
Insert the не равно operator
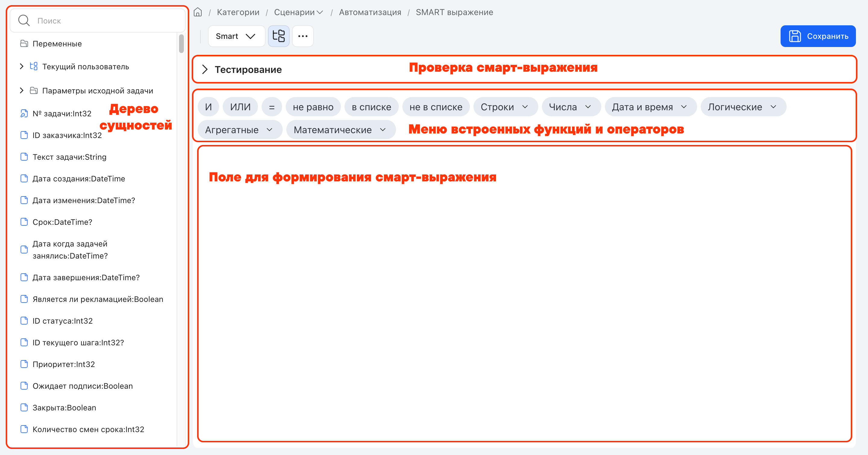pyautogui.click(x=313, y=107)
